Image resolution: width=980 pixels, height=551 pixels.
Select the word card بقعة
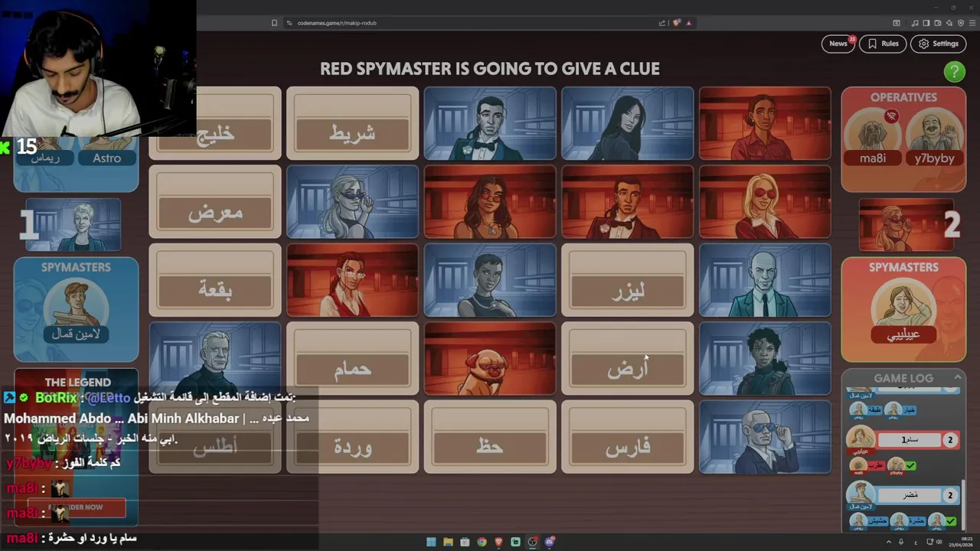pos(215,280)
